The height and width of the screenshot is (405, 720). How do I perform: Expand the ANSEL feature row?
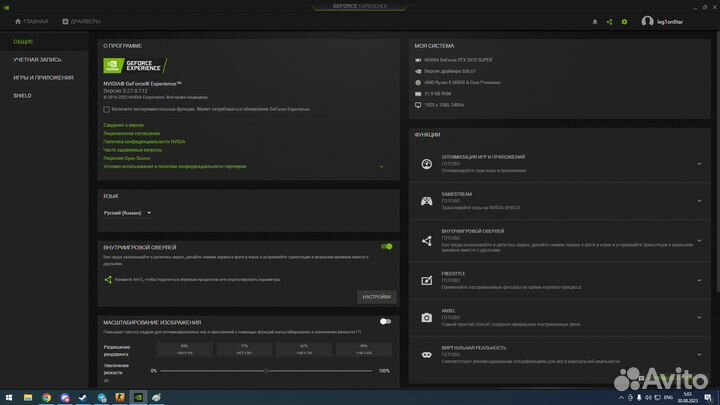(x=699, y=317)
